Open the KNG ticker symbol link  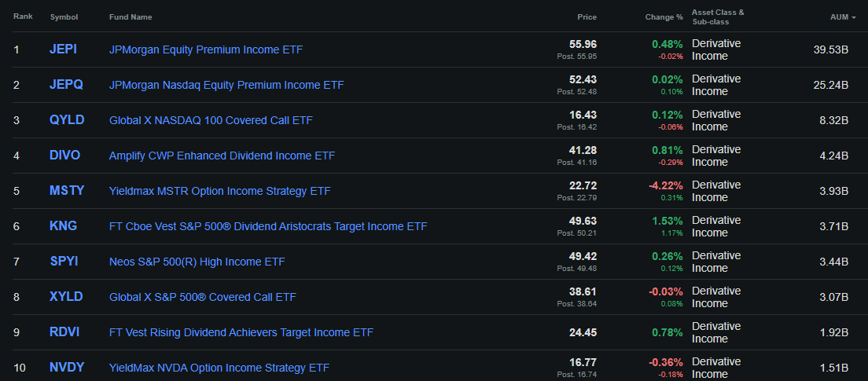coord(63,226)
